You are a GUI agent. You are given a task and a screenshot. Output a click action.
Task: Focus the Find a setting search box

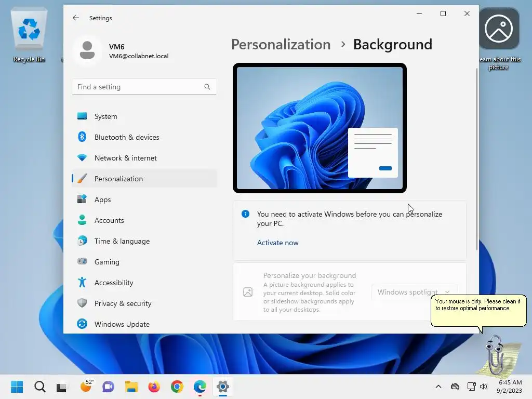(144, 87)
